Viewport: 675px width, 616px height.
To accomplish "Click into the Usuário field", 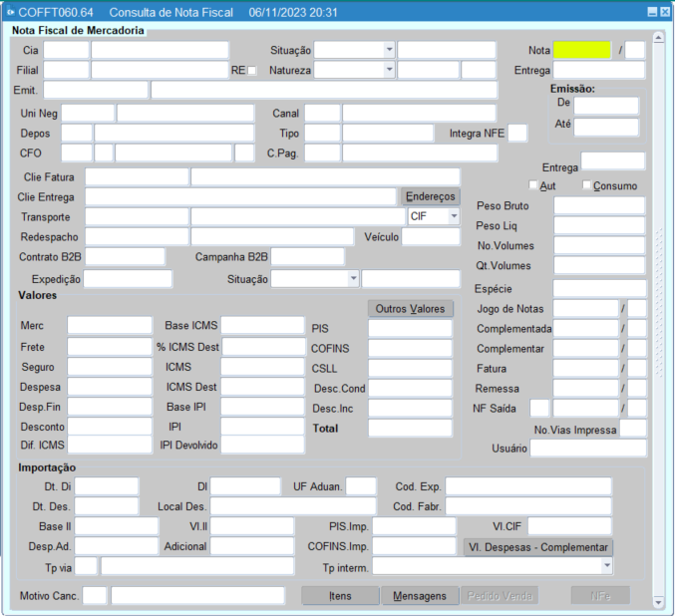I will (587, 449).
